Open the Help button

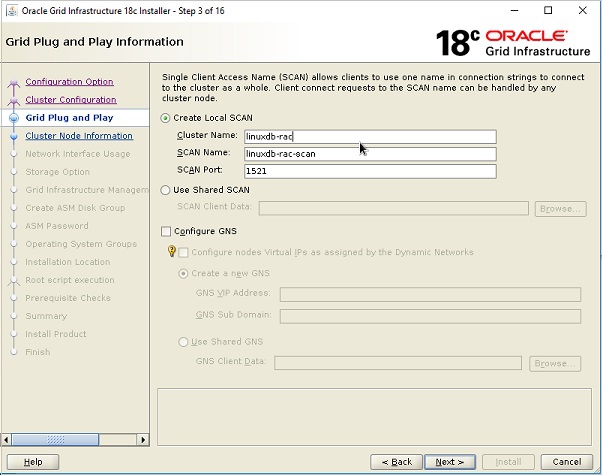[x=33, y=462]
